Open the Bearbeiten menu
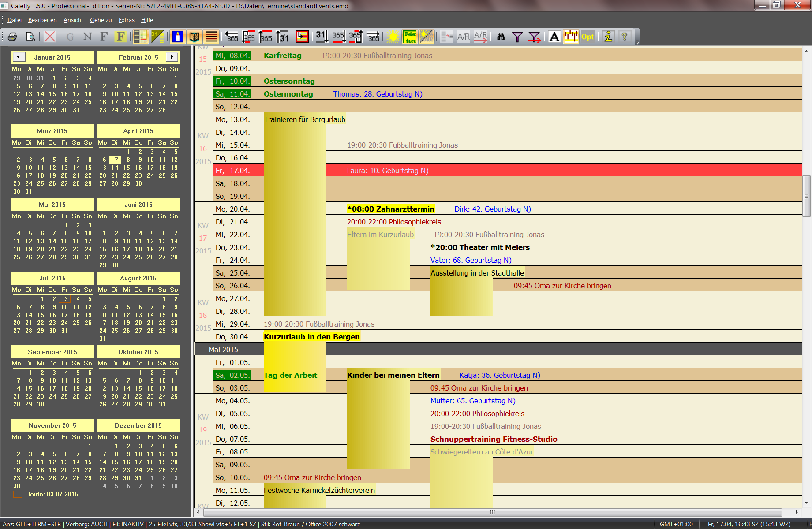The height and width of the screenshot is (529, 812). click(42, 20)
